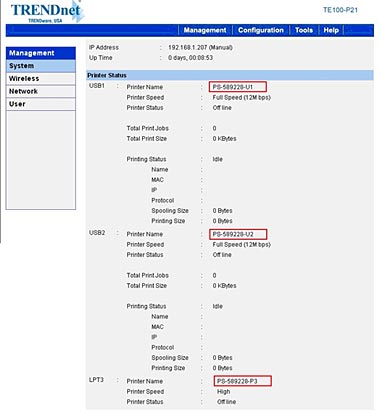Click the Management sidebar header
The height and width of the screenshot is (413, 380).
(x=41, y=53)
